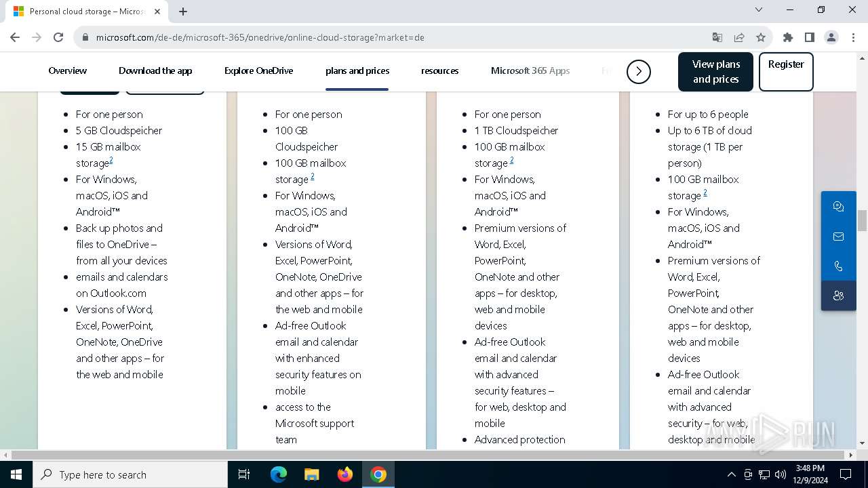This screenshot has width=868, height=488.
Task: Open footnote 2 in the 100 GB Cloudspeicher plan
Action: [x=312, y=177]
